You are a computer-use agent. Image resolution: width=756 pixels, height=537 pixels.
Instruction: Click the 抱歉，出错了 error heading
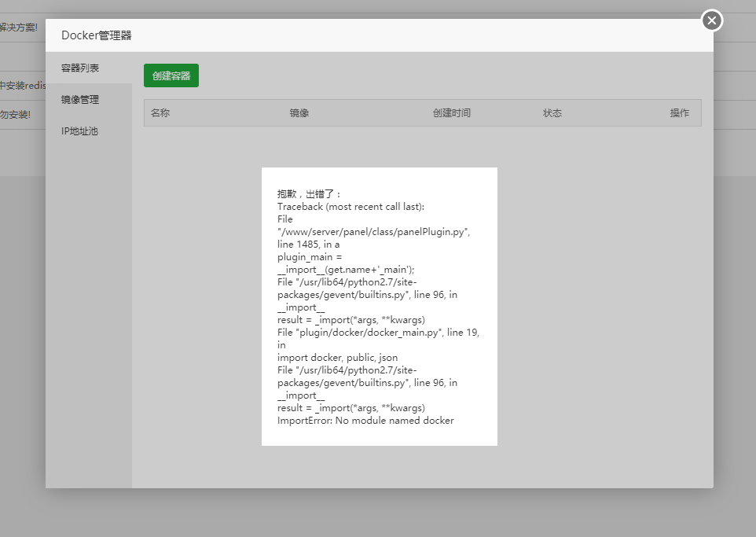click(x=309, y=194)
